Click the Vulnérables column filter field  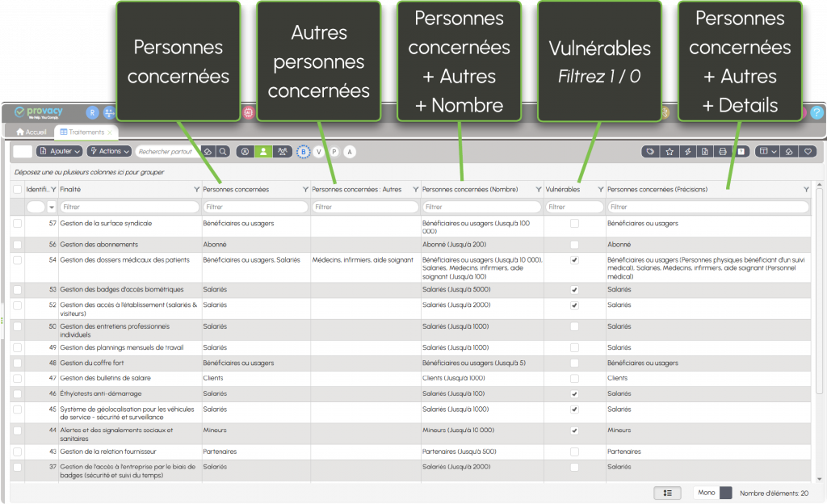pyautogui.click(x=574, y=207)
